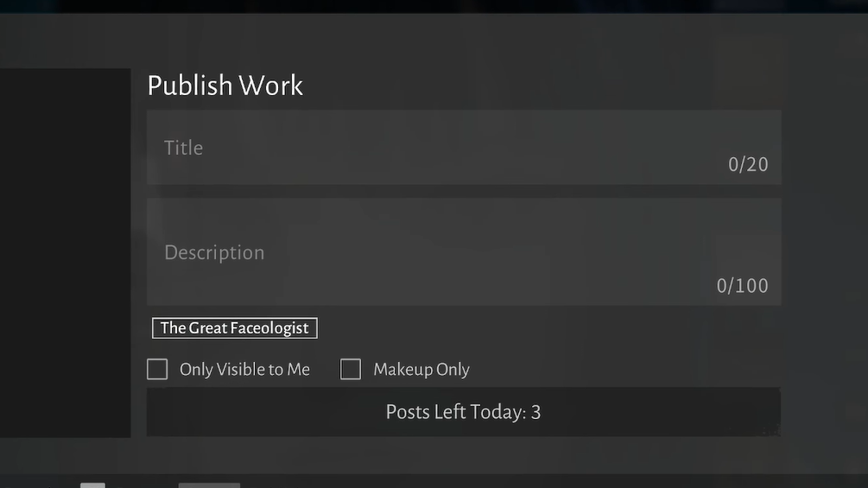The height and width of the screenshot is (488, 868).
Task: Click empty area right of Makeup Only
Action: click(x=622, y=370)
